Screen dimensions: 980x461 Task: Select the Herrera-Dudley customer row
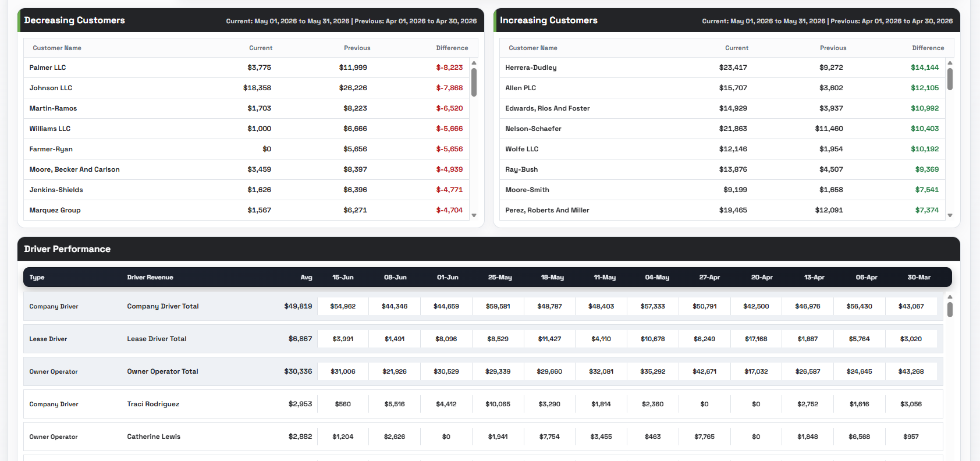pyautogui.click(x=723, y=68)
